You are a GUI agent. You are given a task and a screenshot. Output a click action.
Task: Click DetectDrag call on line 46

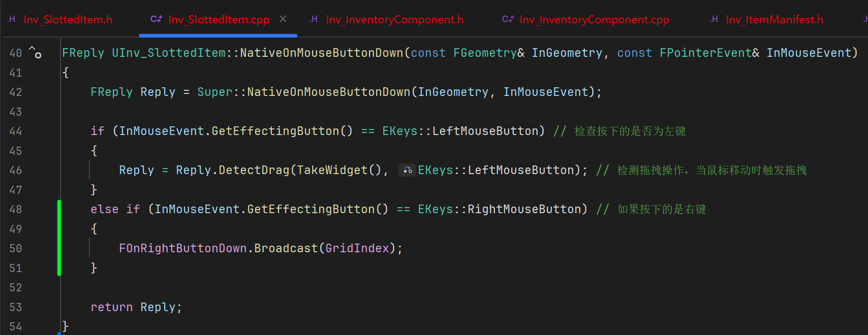(x=254, y=170)
